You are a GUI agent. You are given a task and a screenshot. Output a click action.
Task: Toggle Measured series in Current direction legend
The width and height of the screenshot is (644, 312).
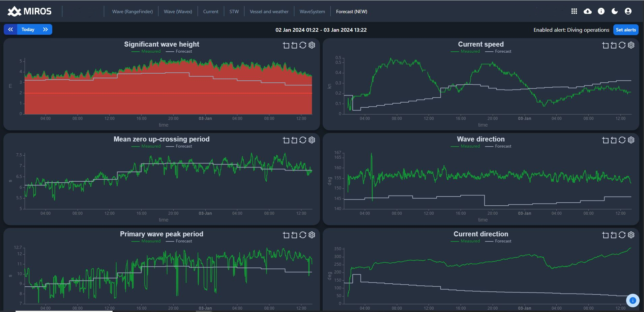[x=466, y=241]
